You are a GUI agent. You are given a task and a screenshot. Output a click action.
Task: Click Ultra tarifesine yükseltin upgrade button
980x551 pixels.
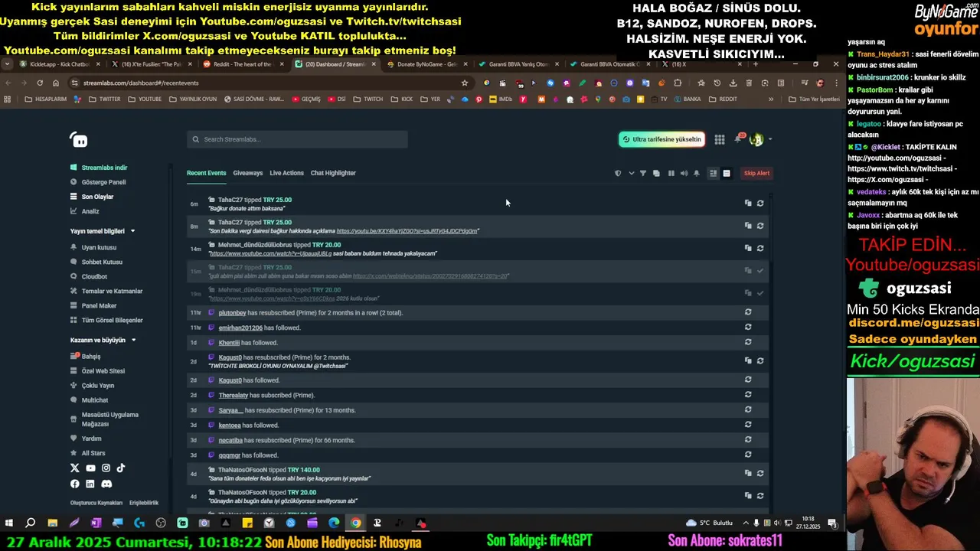661,139
